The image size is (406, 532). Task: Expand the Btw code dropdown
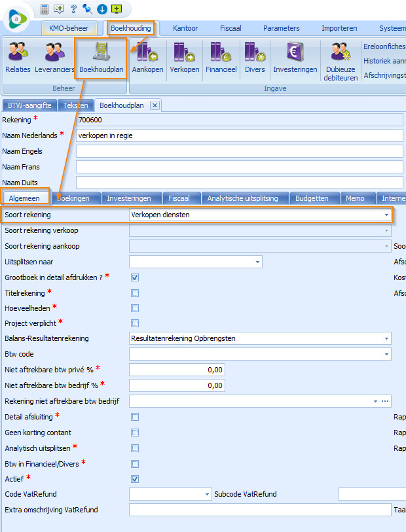pyautogui.click(x=386, y=355)
